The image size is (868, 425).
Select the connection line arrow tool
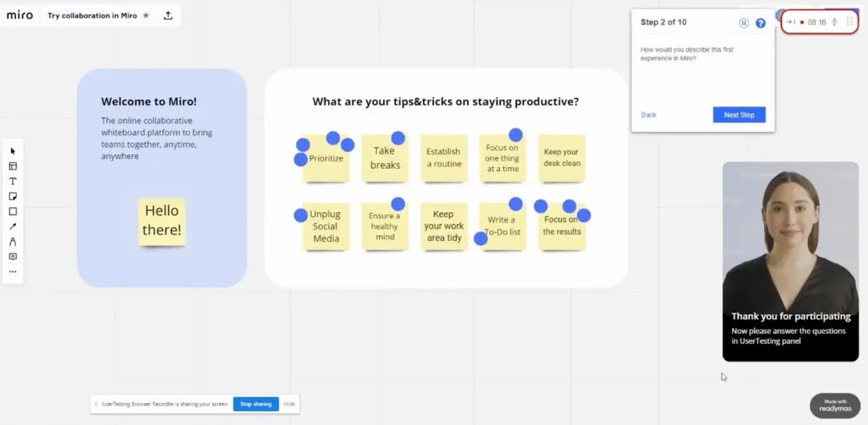tap(13, 227)
